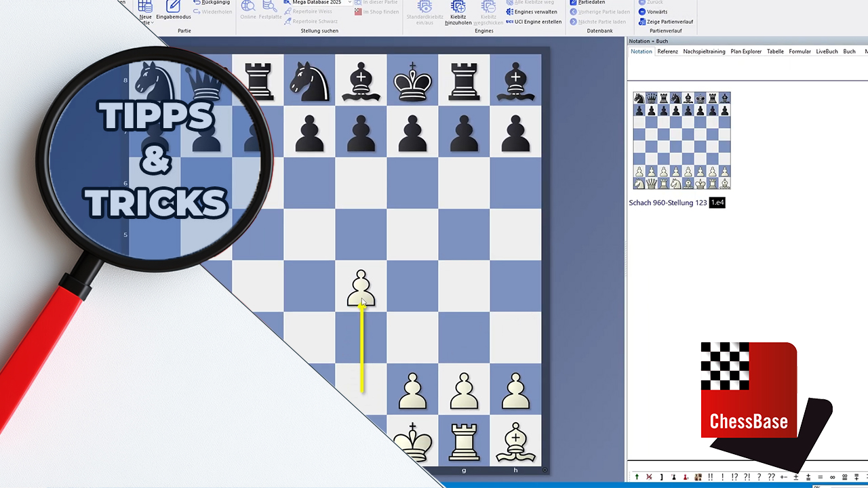
Task: Click the diagram board annotation icon
Action: (x=698, y=477)
